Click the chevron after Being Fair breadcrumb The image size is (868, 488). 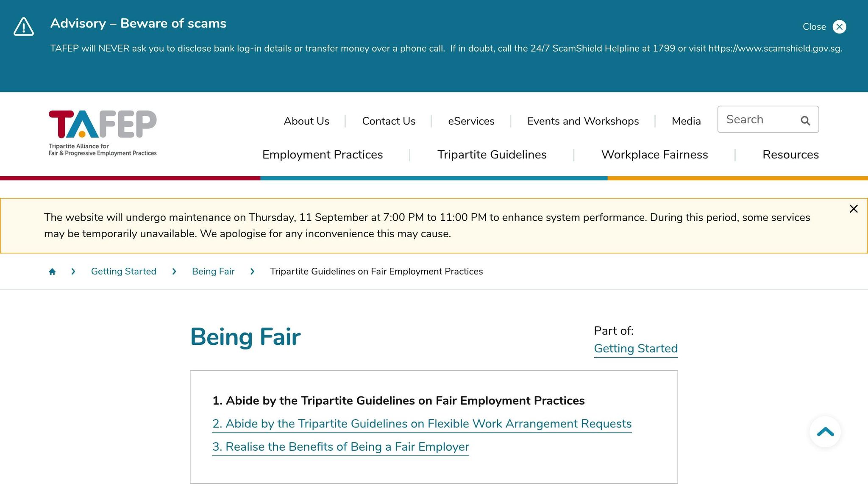(x=253, y=271)
